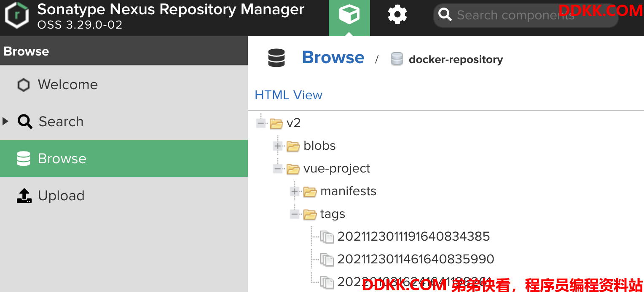
Task: Collapse the tags folder node
Action: pos(295,214)
